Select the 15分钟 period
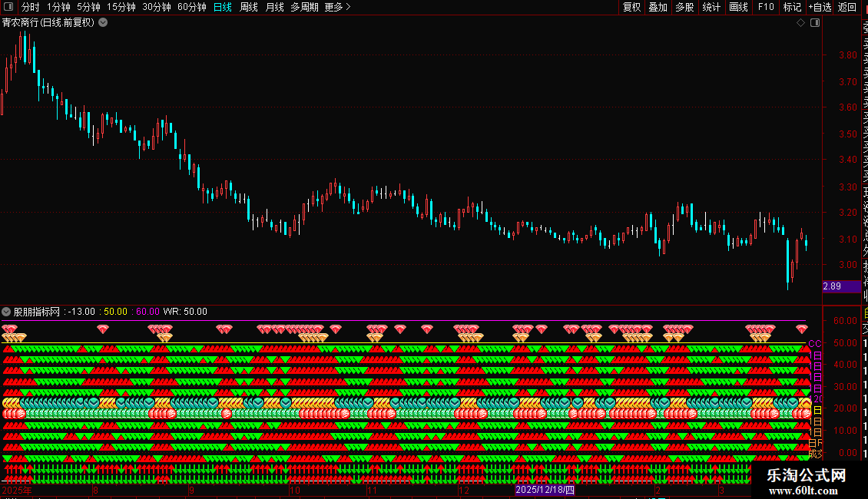The height and width of the screenshot is (499, 868). click(x=121, y=7)
